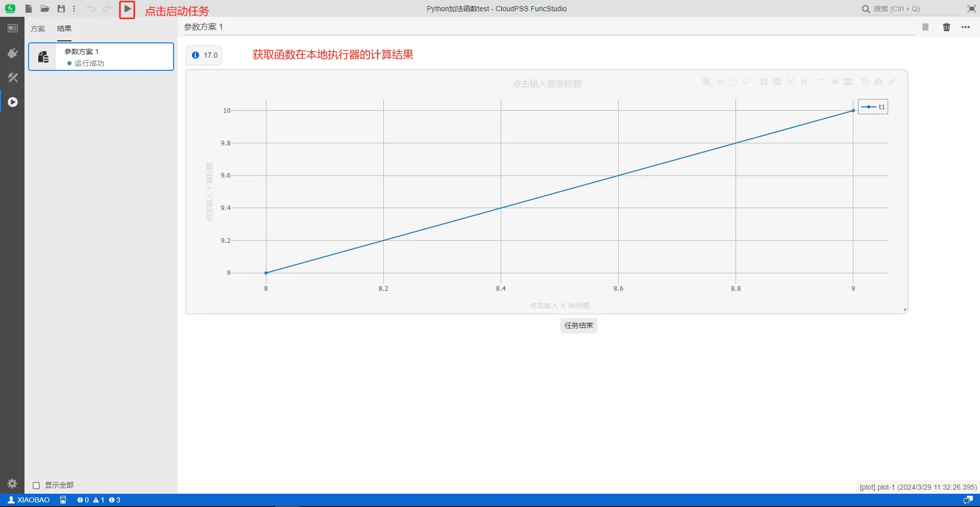Click the FuncStudio fx logo icon
Image resolution: width=980 pixels, height=507 pixels.
(10, 9)
